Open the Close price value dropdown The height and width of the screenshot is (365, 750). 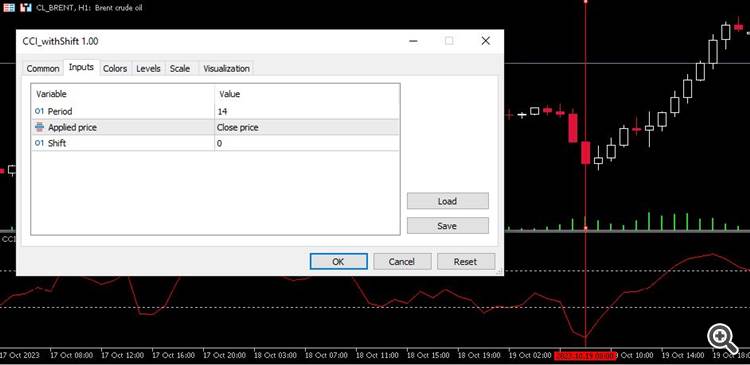pyautogui.click(x=307, y=127)
